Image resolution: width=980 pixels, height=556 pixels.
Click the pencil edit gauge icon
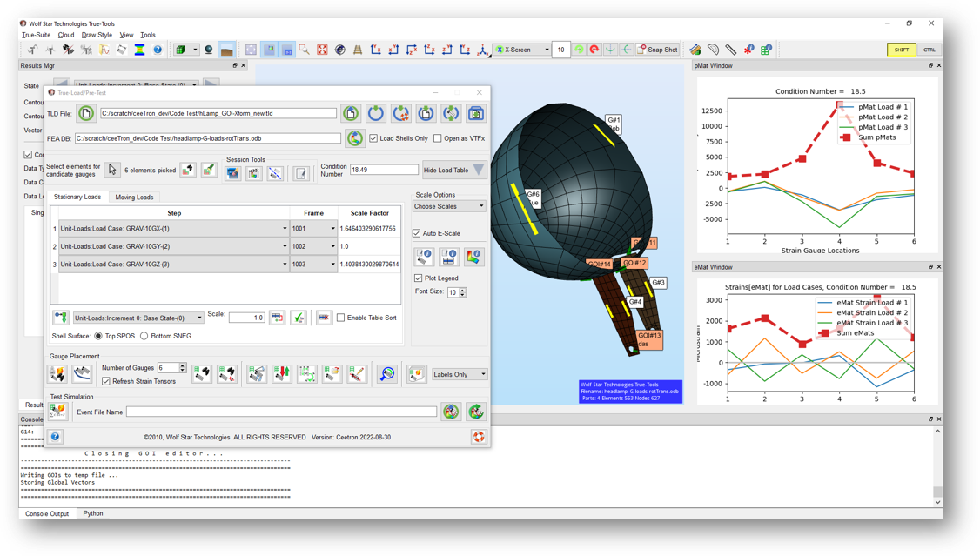(x=357, y=373)
